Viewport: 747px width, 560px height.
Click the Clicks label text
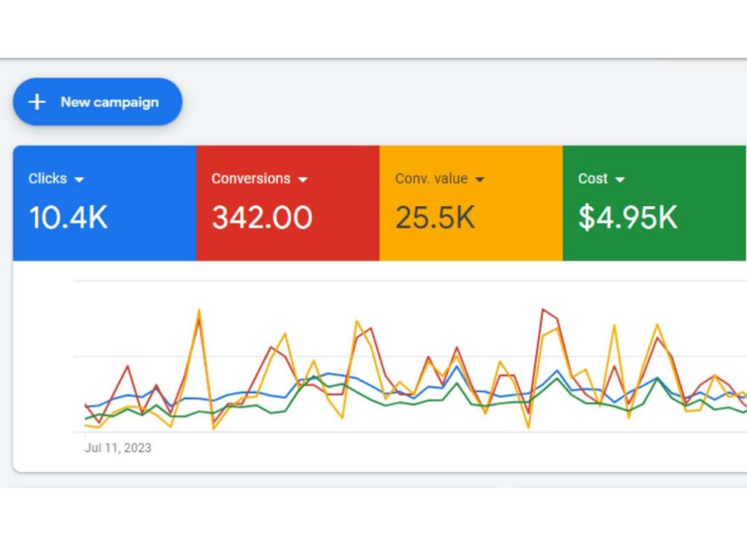(48, 178)
